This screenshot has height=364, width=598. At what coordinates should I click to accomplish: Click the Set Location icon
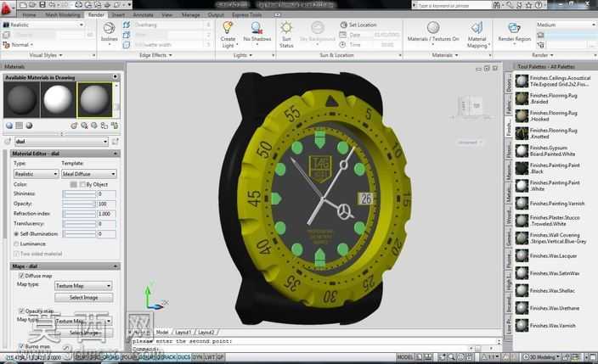click(x=343, y=25)
